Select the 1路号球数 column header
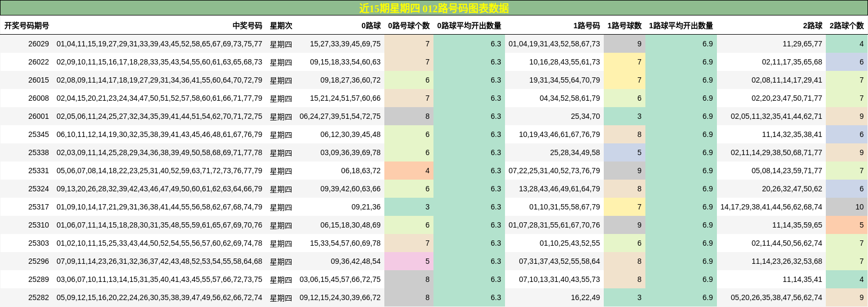This screenshot has height=307, width=868. pos(625,26)
